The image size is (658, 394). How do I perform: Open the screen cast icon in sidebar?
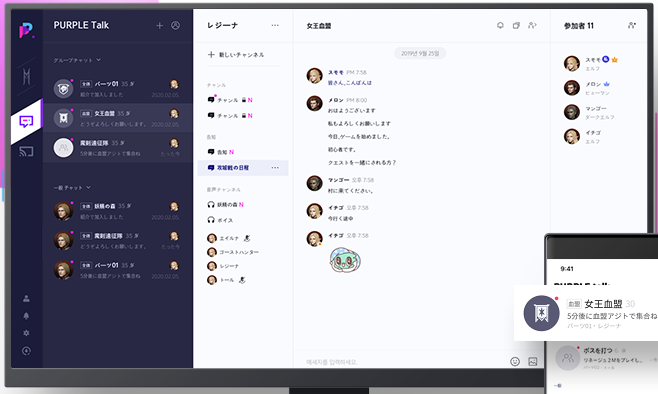(26, 151)
